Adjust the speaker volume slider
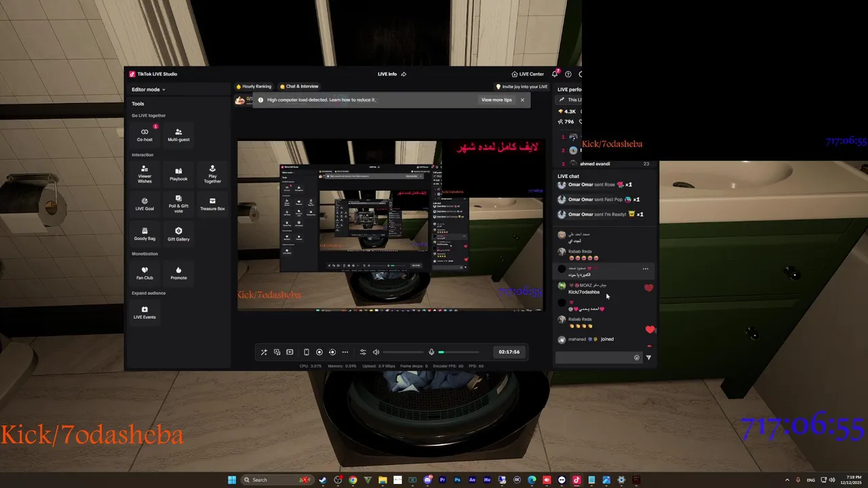Image resolution: width=868 pixels, height=488 pixels. coord(403,352)
